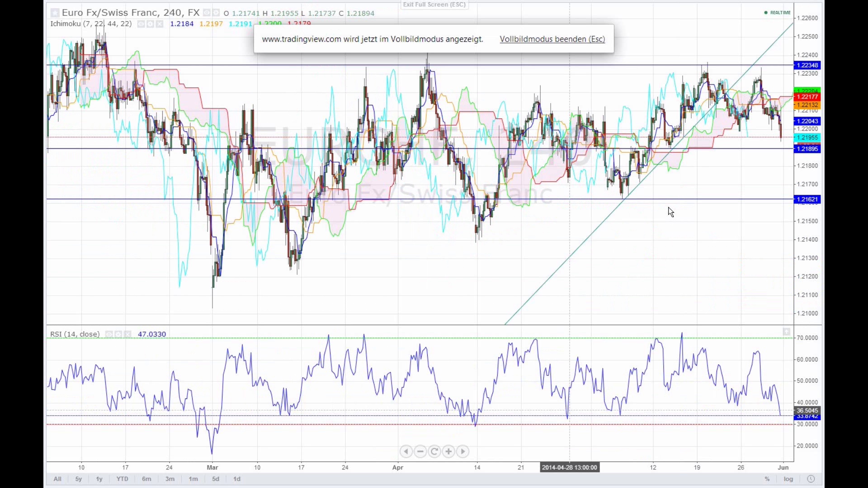Open Ichimoku indicator settings gear
The width and height of the screenshot is (868, 488).
coord(150,24)
